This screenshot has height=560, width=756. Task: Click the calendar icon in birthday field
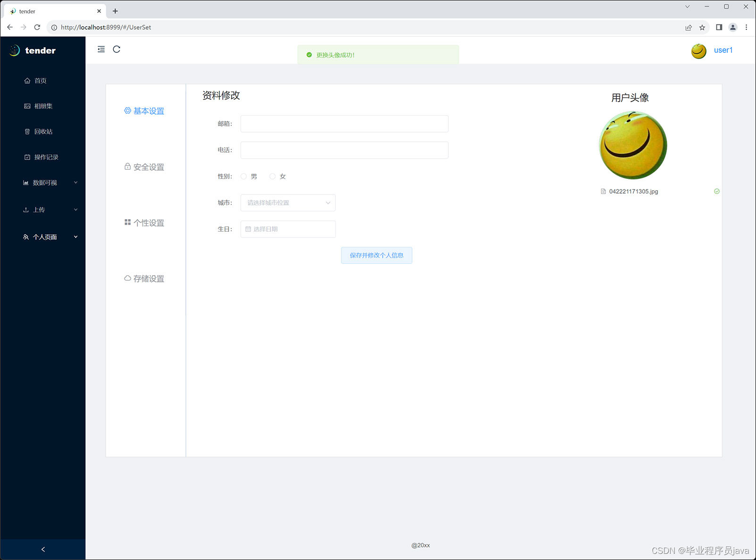[x=248, y=229]
